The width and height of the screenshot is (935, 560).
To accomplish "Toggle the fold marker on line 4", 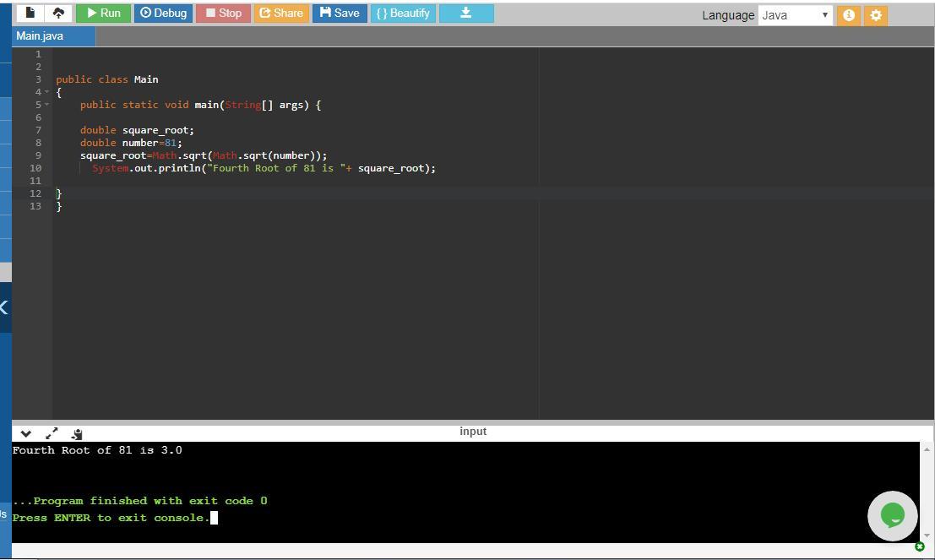I will tap(46, 92).
